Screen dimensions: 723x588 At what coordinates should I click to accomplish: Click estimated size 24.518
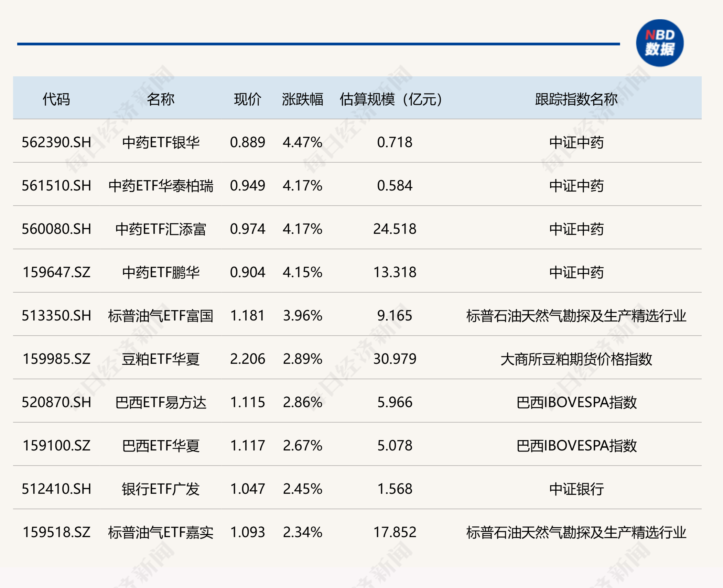click(x=395, y=229)
